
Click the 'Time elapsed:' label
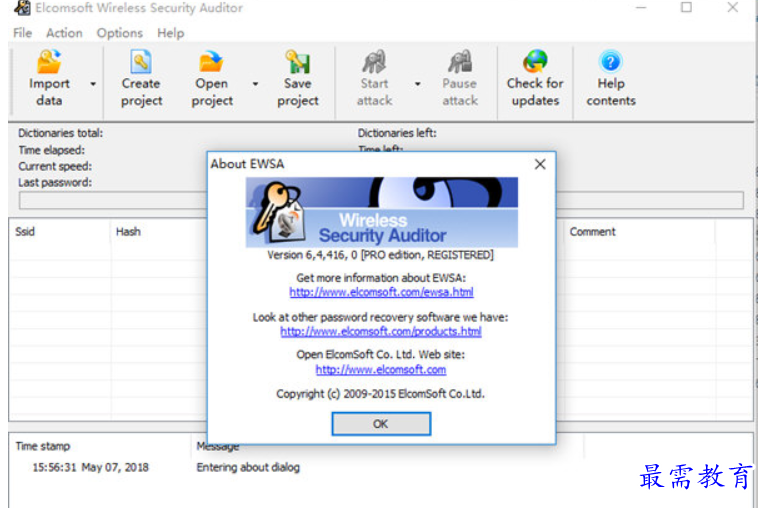pyautogui.click(x=51, y=150)
